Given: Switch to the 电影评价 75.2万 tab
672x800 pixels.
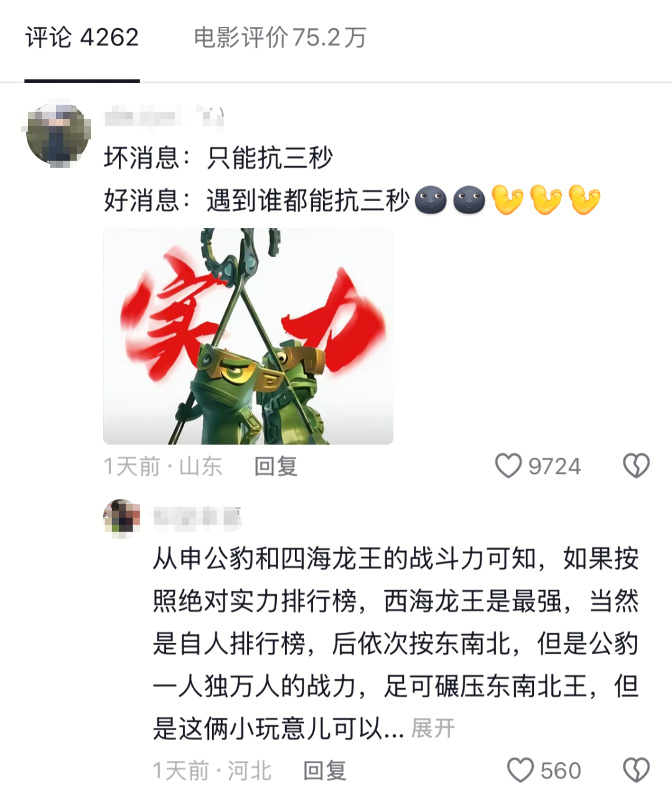Looking at the screenshot, I should [x=280, y=37].
